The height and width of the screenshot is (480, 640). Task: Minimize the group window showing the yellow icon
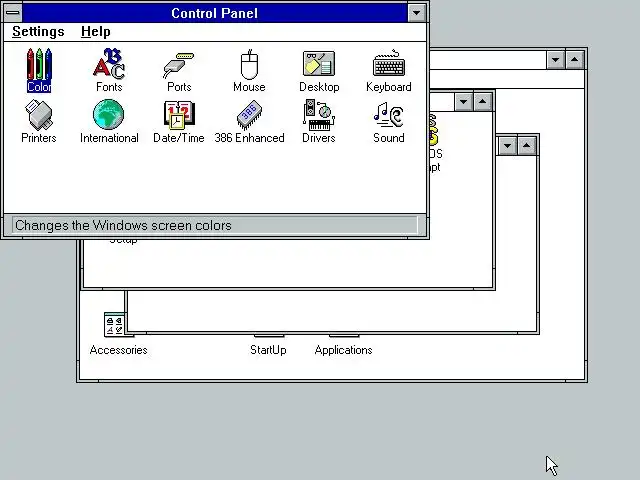(463, 102)
